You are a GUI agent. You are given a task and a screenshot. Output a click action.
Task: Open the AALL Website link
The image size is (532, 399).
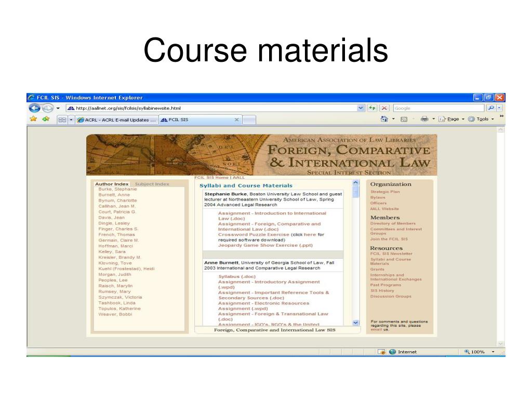384,209
